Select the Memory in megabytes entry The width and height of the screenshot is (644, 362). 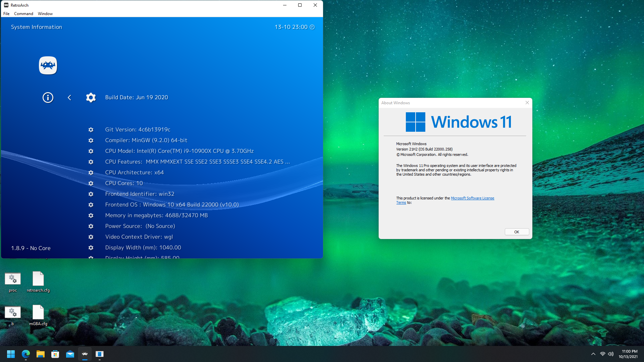[x=156, y=215]
